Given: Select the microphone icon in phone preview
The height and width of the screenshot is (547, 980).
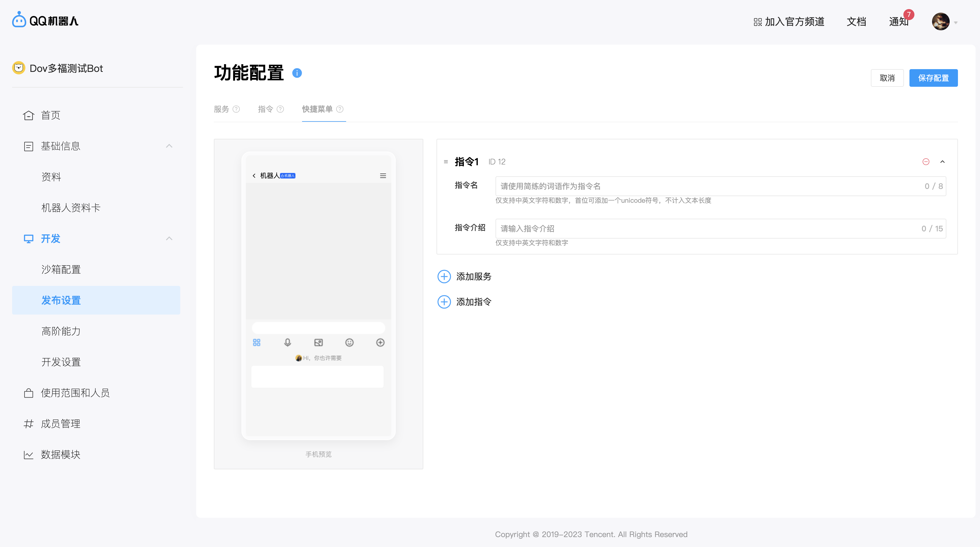Looking at the screenshot, I should (288, 342).
